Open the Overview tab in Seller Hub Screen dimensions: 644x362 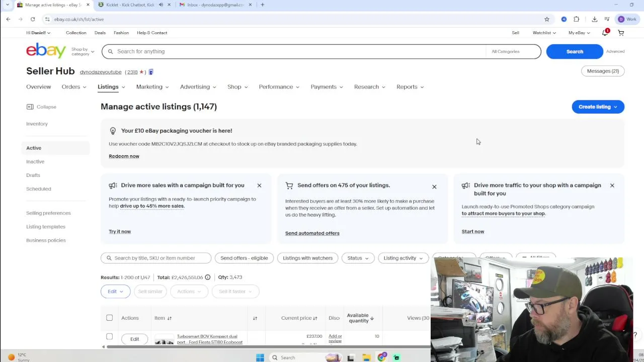(x=39, y=87)
